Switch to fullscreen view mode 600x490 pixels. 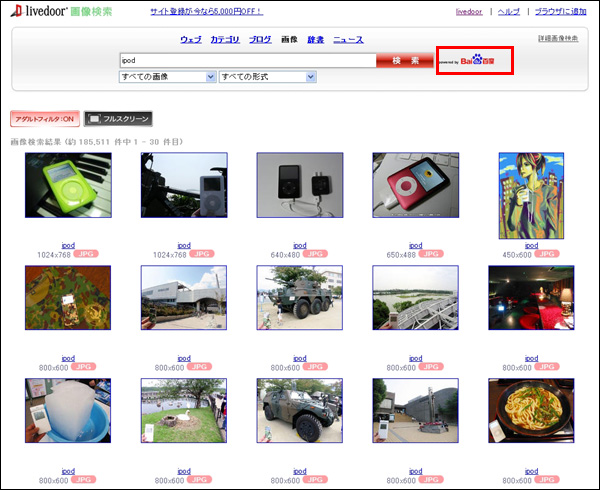[x=118, y=119]
